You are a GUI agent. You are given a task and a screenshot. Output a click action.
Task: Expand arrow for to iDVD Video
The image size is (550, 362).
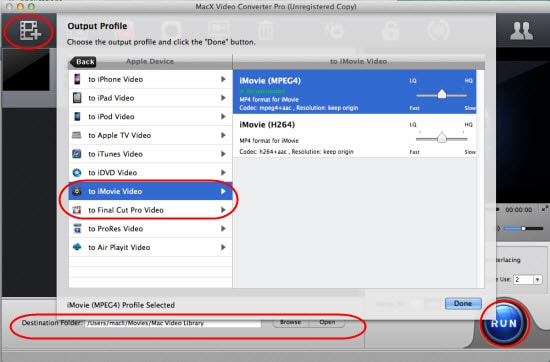click(223, 172)
